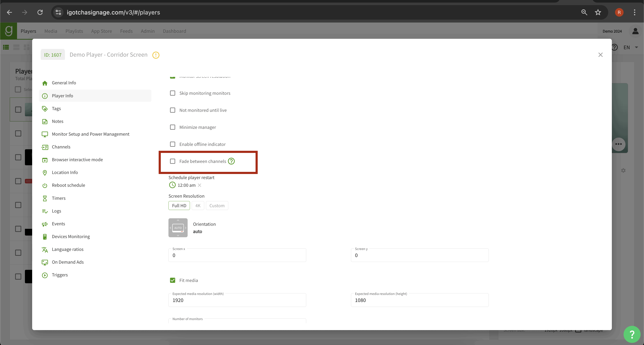Screen dimensions: 644x345
Task: Open the Monitor Setup and Power Management section
Action: click(91, 134)
